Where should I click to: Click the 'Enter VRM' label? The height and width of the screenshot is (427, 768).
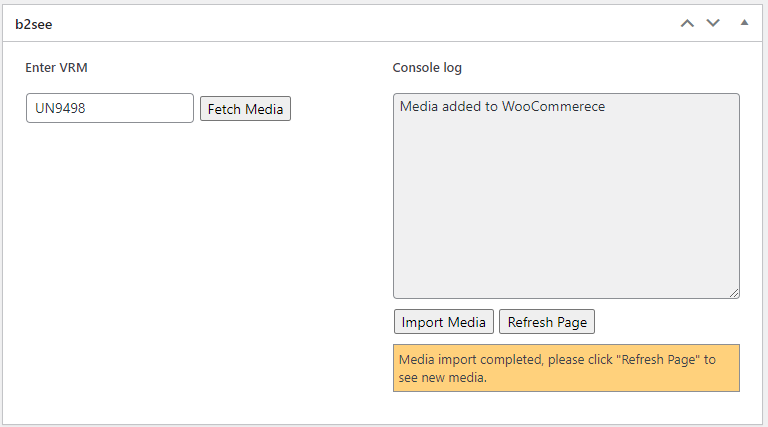57,68
